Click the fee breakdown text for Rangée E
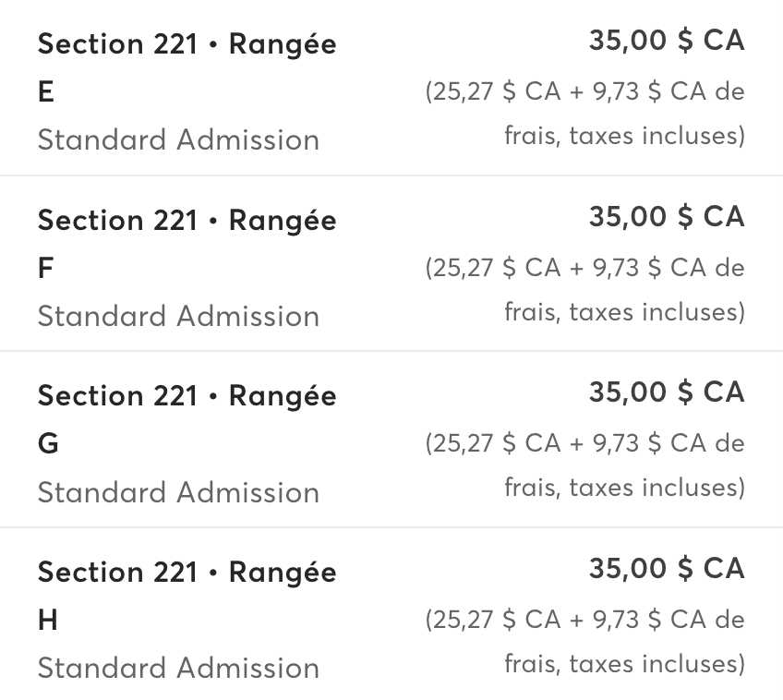 (x=584, y=114)
